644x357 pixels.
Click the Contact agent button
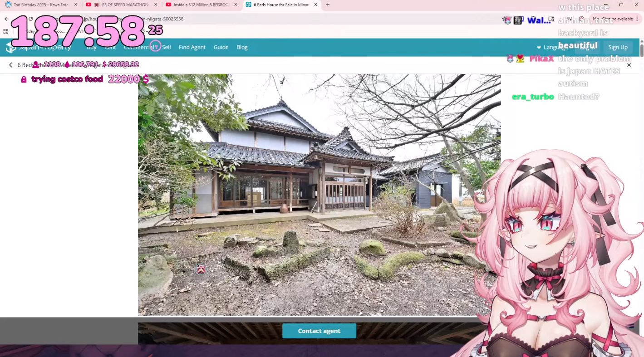319,331
